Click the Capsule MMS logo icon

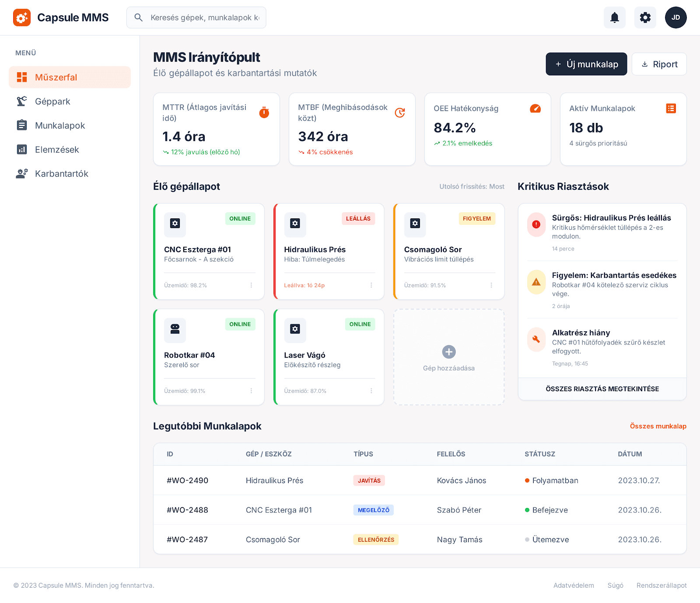tap(22, 18)
